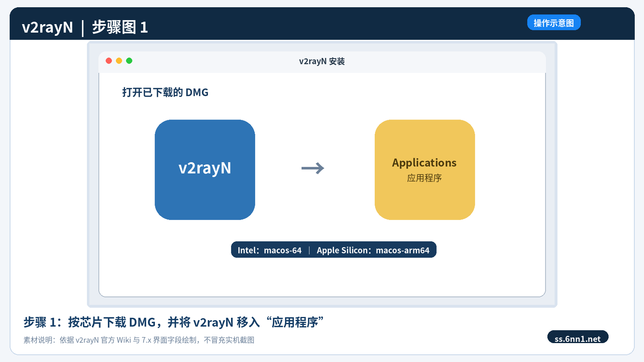The width and height of the screenshot is (644, 362).
Task: Click the 'v2rayN 安装' window title
Action: [322, 62]
